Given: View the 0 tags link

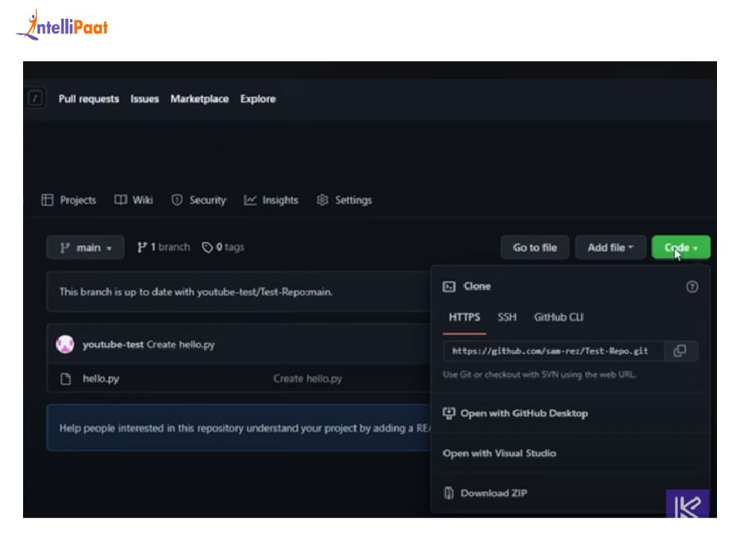Looking at the screenshot, I should (224, 248).
